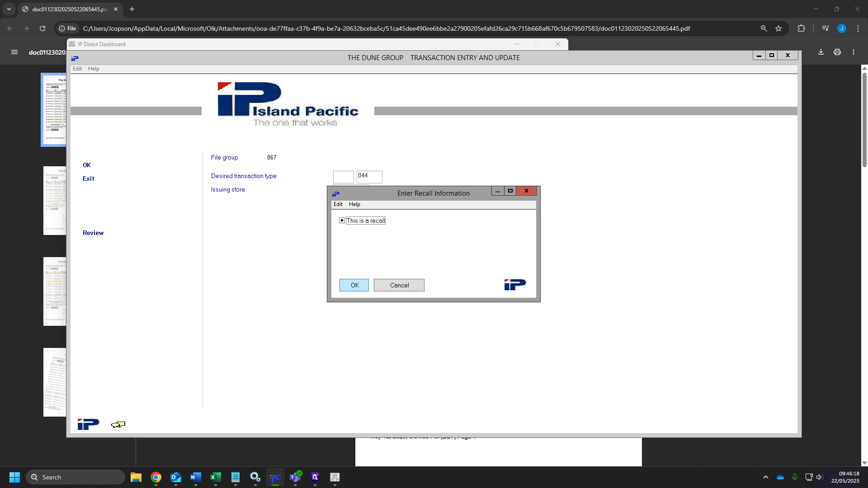The image size is (868, 488).
Task: Open Edit menu in recall dialog
Action: coord(338,204)
